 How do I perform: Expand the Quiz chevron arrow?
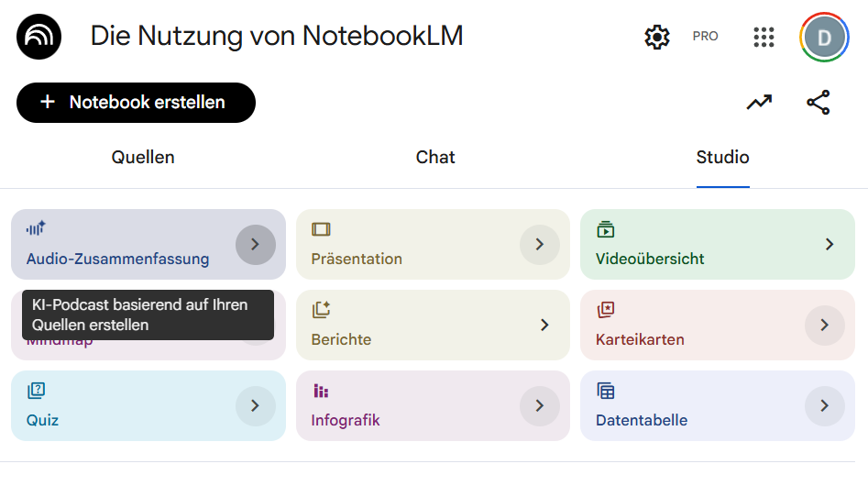pos(255,405)
